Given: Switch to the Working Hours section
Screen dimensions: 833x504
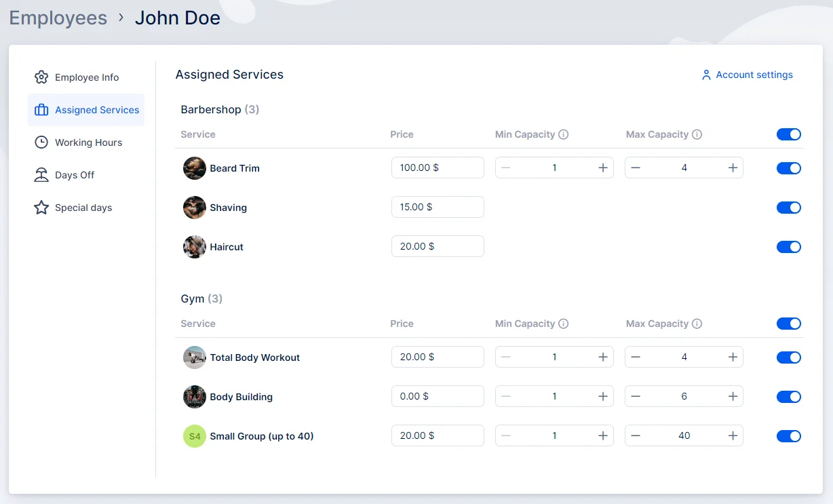Looking at the screenshot, I should coord(88,142).
